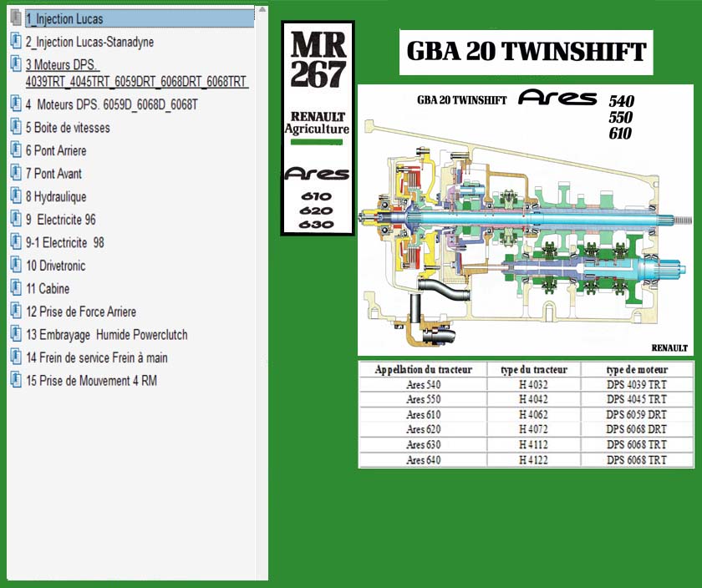Click the bookmark icon beside 9-1 Electricite 98
Image resolution: width=702 pixels, height=588 pixels.
tap(16, 242)
